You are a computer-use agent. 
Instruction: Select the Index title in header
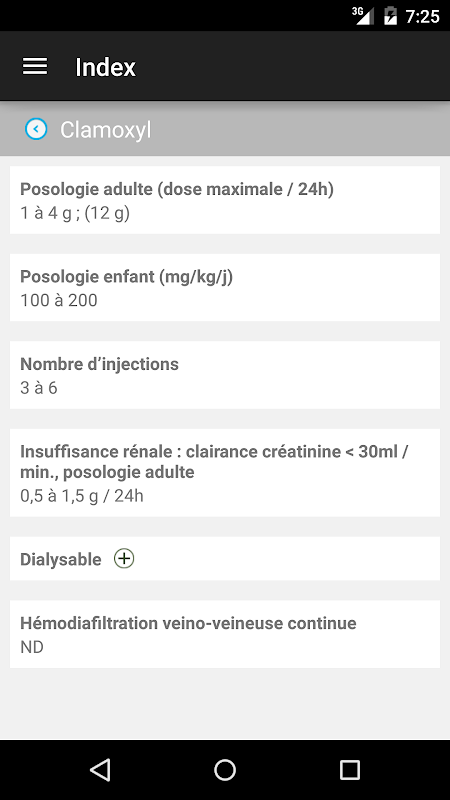106,67
